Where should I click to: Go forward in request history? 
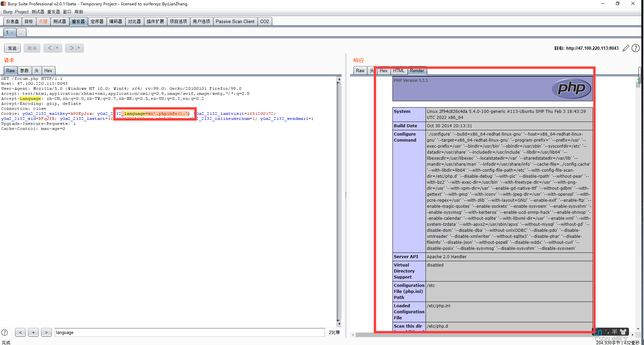71,48
